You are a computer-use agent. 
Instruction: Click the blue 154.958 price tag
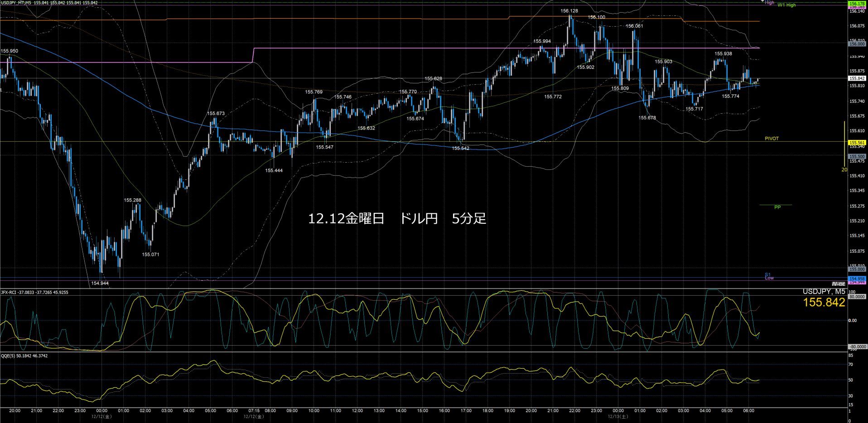tap(857, 279)
